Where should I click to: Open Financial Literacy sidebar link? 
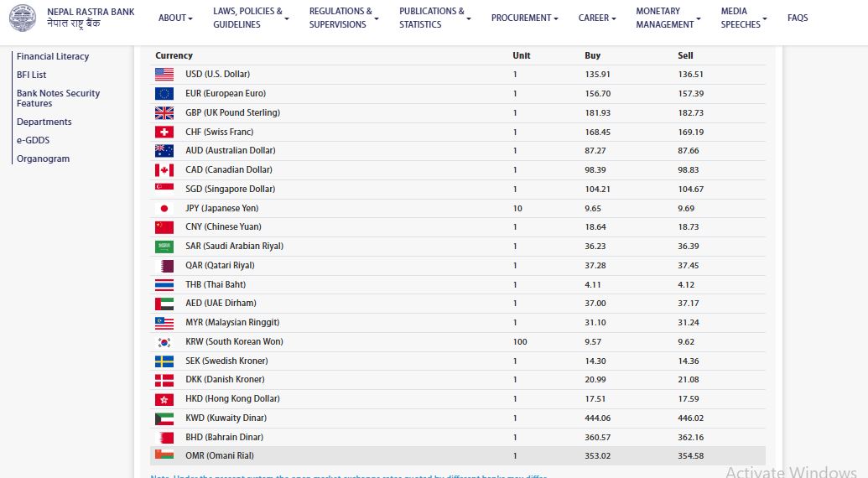tap(53, 56)
